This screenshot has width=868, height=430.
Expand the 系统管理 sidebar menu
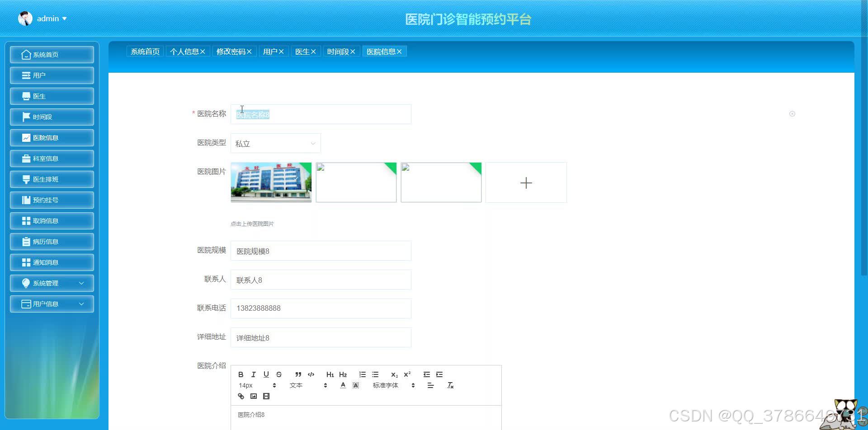click(52, 283)
